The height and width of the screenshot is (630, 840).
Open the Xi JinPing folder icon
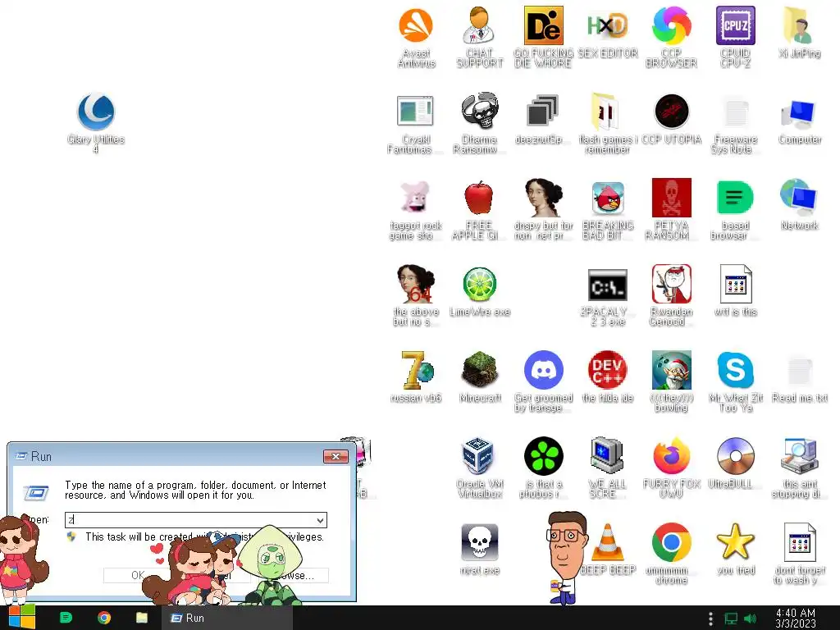(798, 25)
